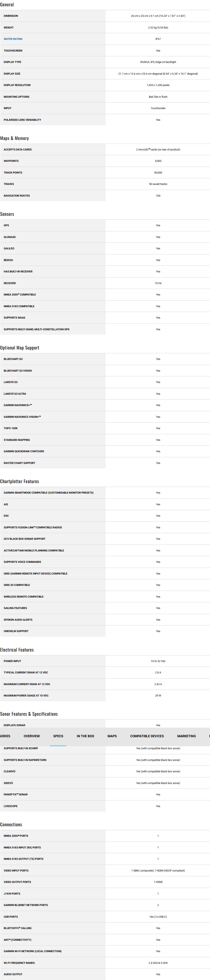Click the Sensors section heading
The image size is (210, 980).
pos(7,214)
